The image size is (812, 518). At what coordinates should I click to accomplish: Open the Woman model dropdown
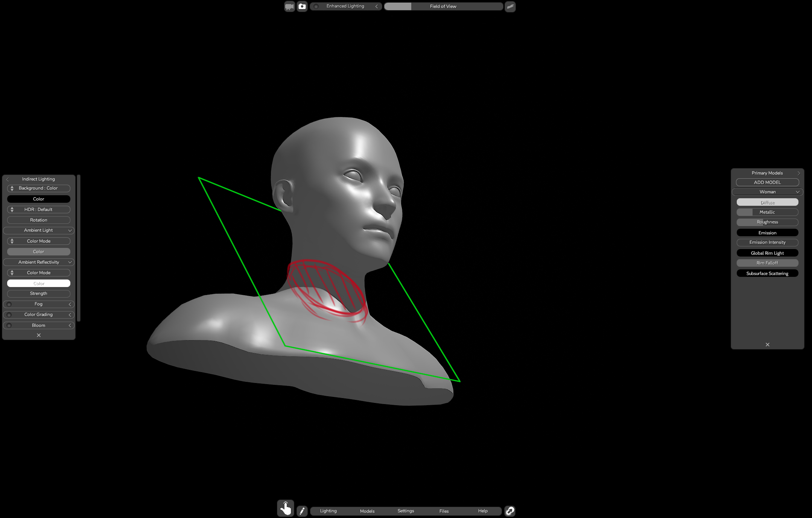coord(767,192)
